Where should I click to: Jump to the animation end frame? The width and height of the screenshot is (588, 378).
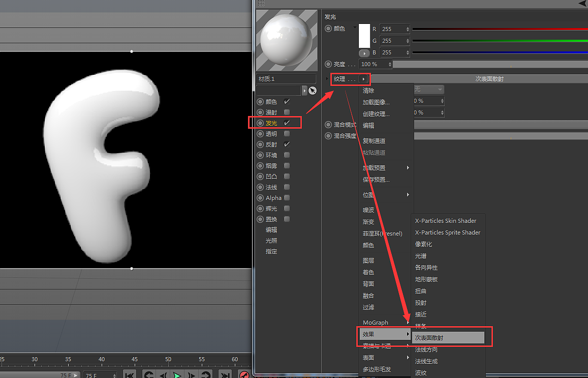225,374
